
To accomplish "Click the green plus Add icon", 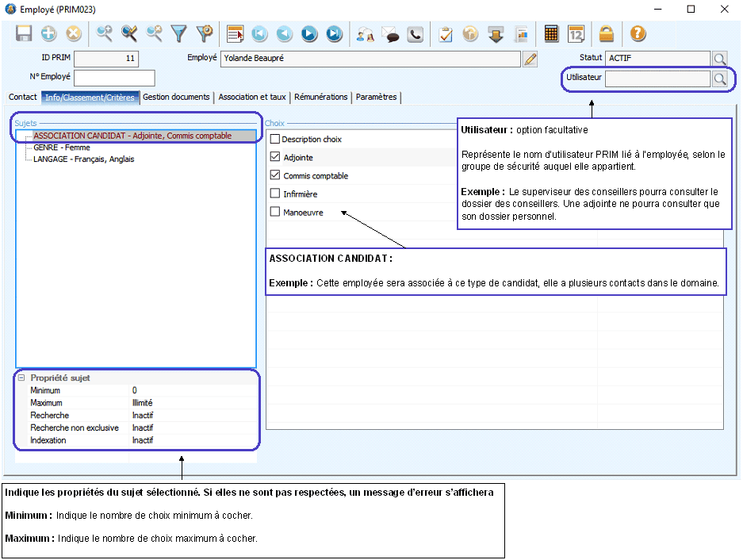I will [x=48, y=34].
